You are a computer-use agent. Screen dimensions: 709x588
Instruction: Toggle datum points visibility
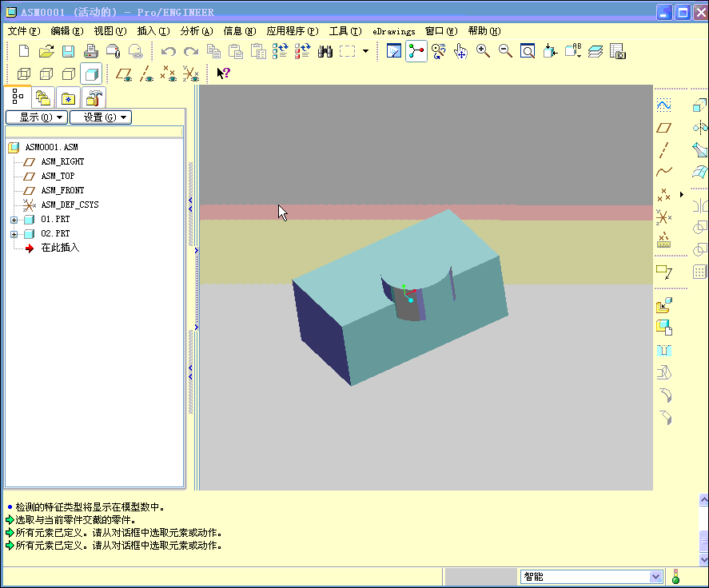[168, 73]
